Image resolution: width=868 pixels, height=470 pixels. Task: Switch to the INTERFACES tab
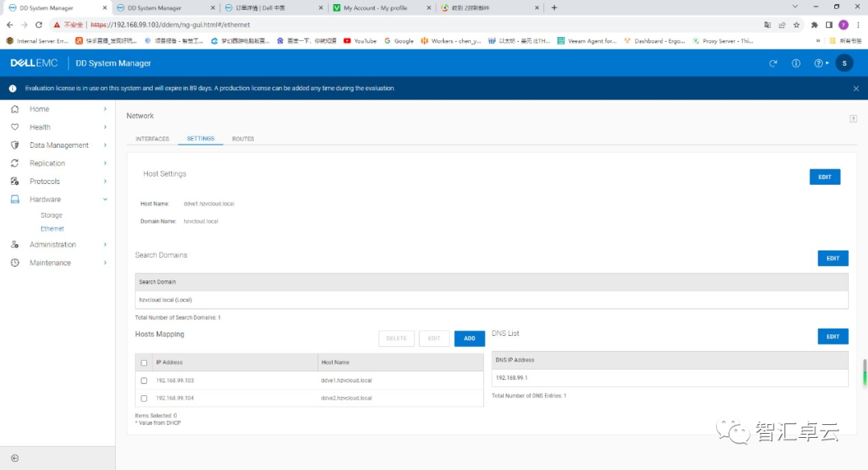click(x=152, y=139)
